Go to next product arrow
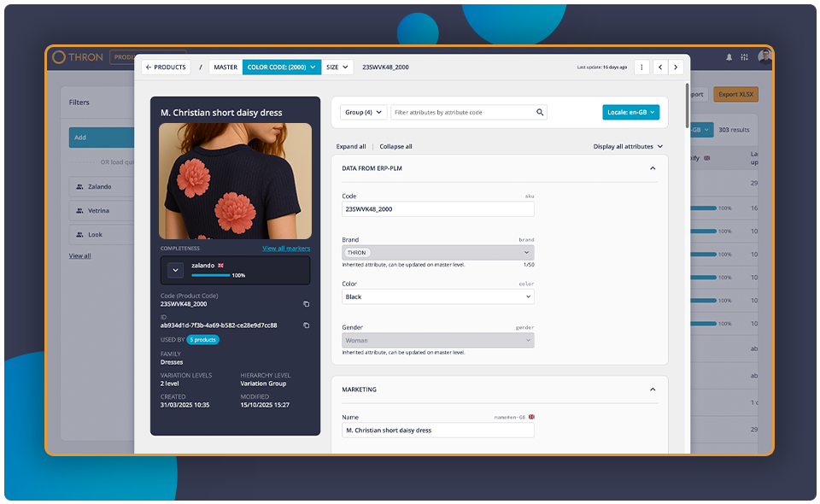The width and height of the screenshot is (820, 504). (x=676, y=67)
